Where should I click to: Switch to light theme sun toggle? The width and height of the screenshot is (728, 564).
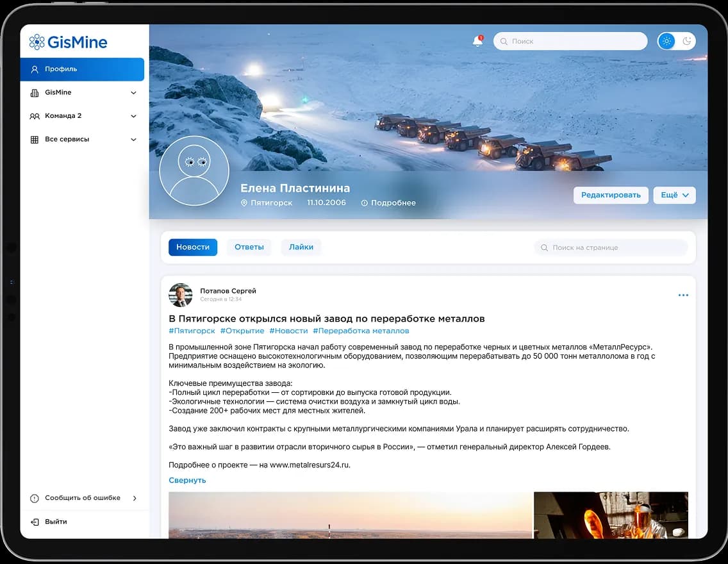[x=666, y=41]
